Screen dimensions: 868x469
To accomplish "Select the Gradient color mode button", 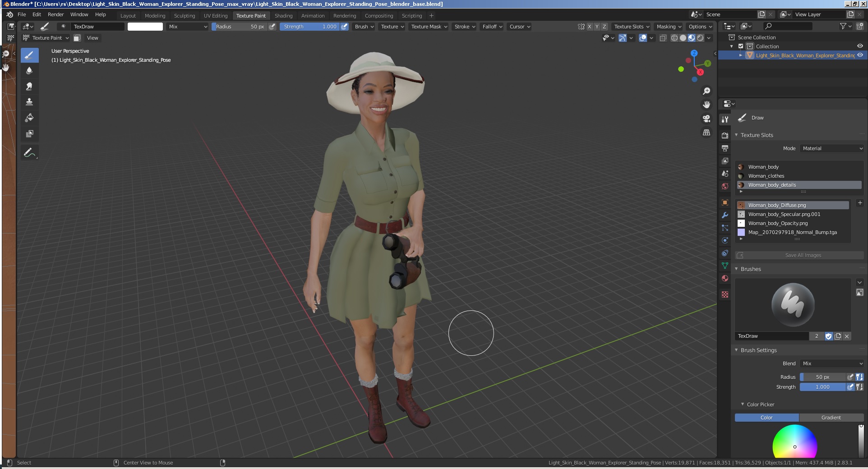I will pyautogui.click(x=831, y=418).
